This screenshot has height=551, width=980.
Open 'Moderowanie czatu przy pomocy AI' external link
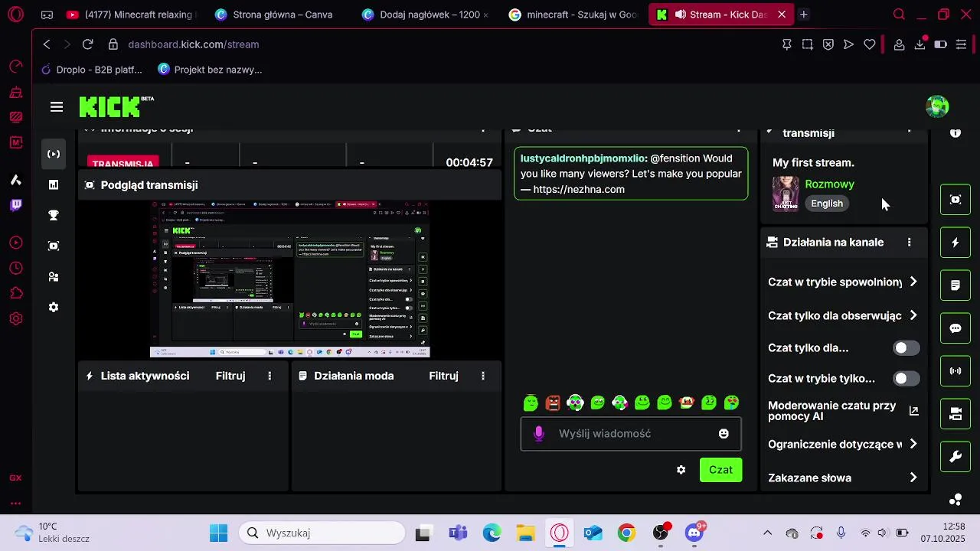(913, 411)
